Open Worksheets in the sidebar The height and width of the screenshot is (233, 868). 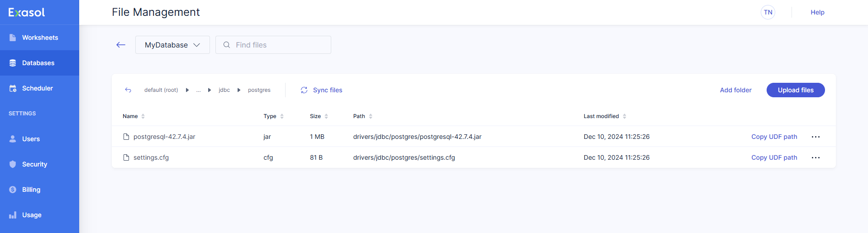pos(40,38)
